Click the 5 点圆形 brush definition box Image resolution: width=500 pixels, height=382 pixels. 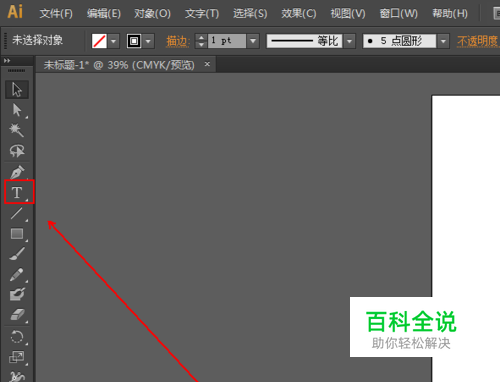(x=399, y=41)
